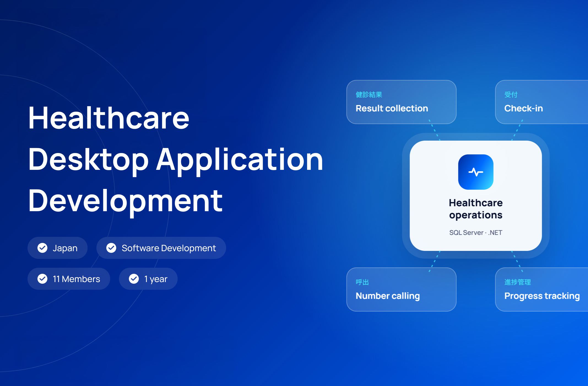Open the Number calling card
This screenshot has height=386, width=588.
[x=401, y=289]
